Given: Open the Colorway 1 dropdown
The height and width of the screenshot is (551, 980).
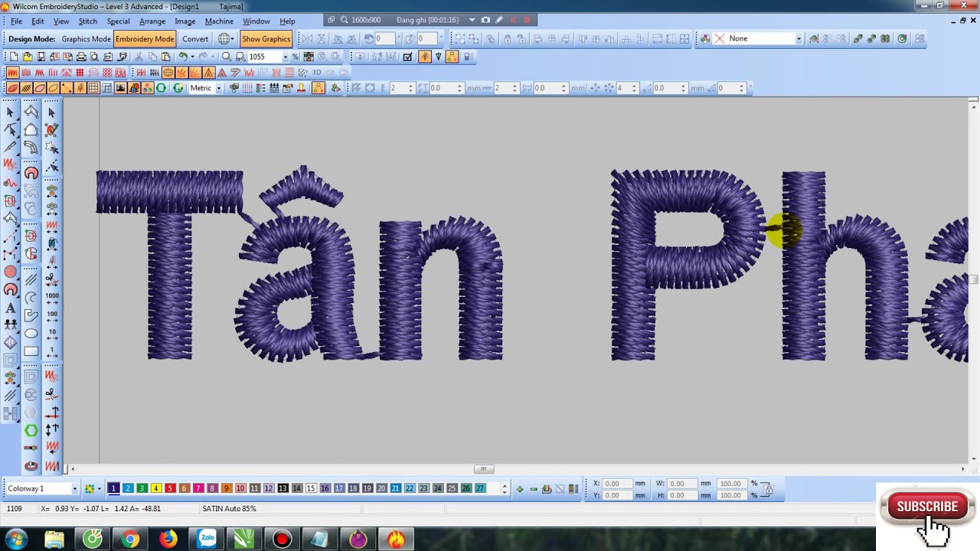Looking at the screenshot, I should [74, 489].
